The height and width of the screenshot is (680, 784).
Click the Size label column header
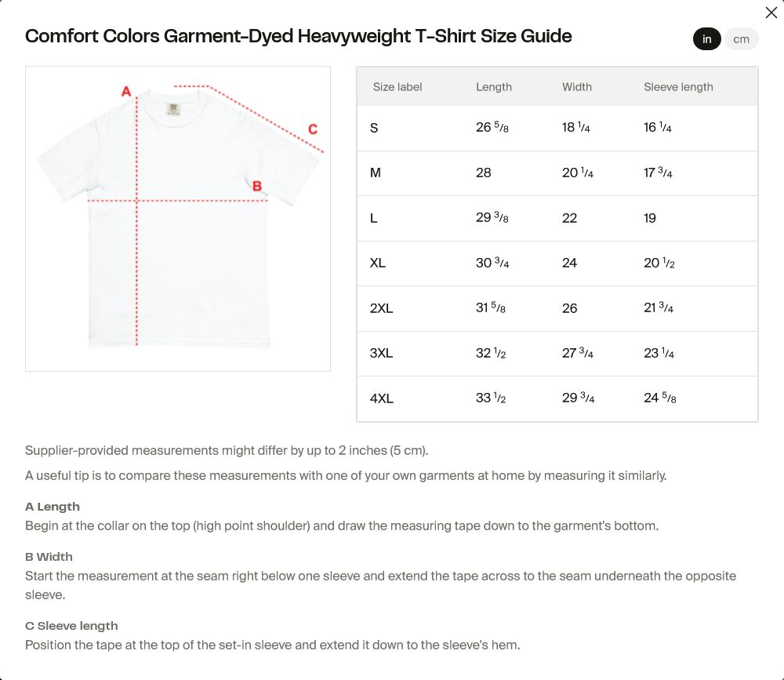pos(397,87)
